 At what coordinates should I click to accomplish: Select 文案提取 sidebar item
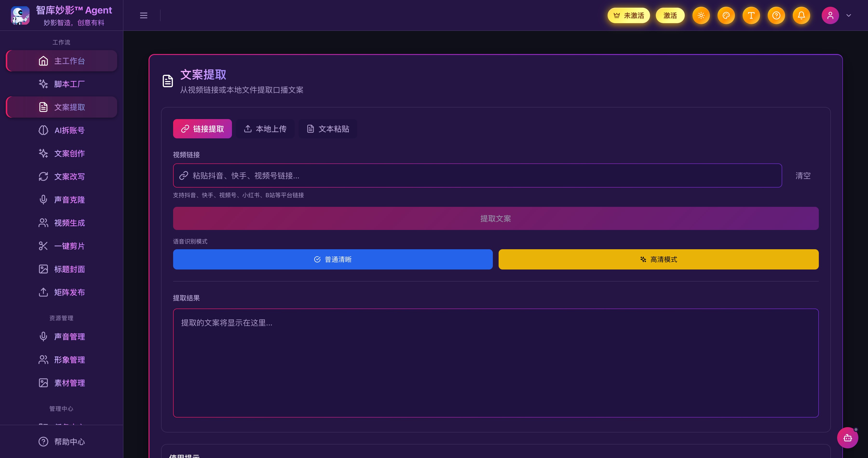62,107
